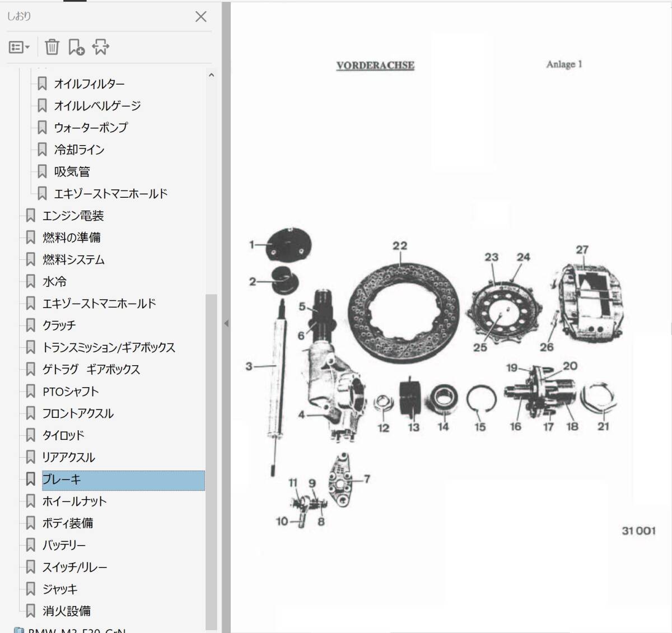Click the bookmark icon beside 冷却ライン
This screenshot has width=672, height=633.
coord(42,150)
